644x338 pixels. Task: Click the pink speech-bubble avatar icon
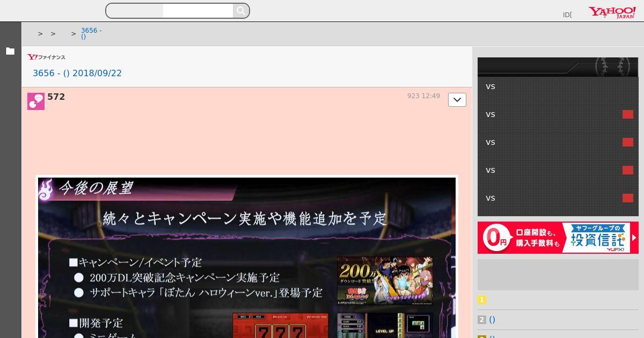tap(36, 101)
